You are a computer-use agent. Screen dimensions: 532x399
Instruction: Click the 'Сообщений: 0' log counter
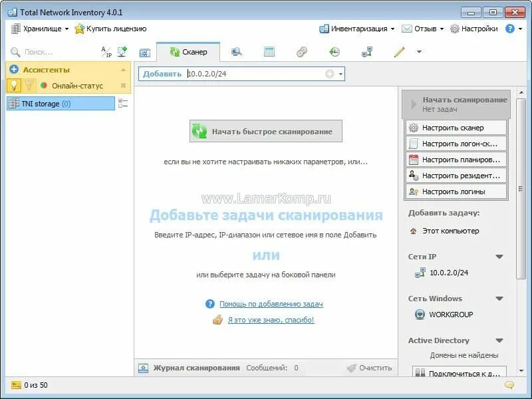272,368
